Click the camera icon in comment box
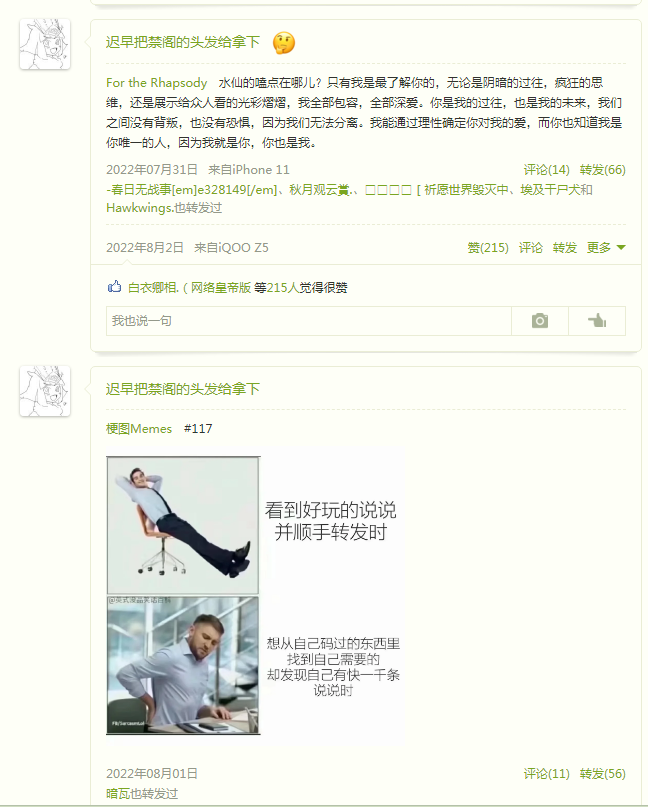The height and width of the screenshot is (807, 648). (539, 321)
